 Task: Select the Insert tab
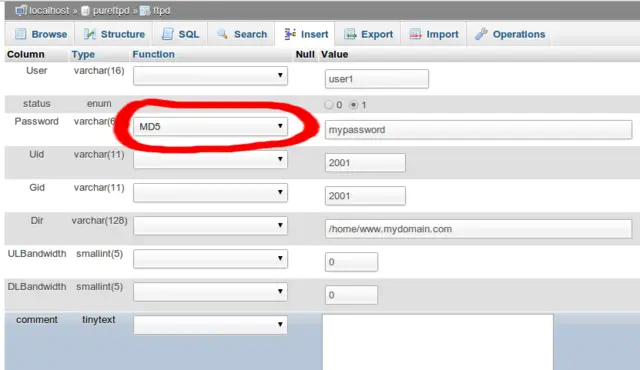point(306,34)
